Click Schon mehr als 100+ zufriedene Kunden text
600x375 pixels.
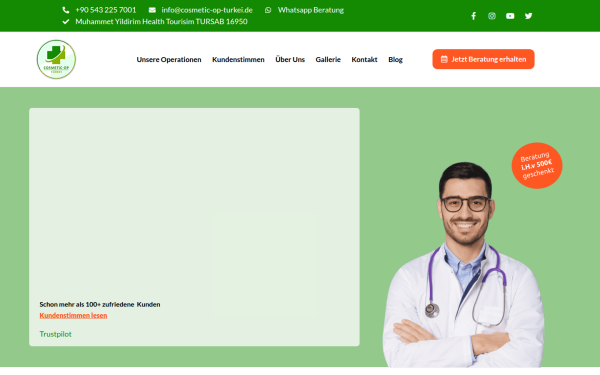point(100,305)
